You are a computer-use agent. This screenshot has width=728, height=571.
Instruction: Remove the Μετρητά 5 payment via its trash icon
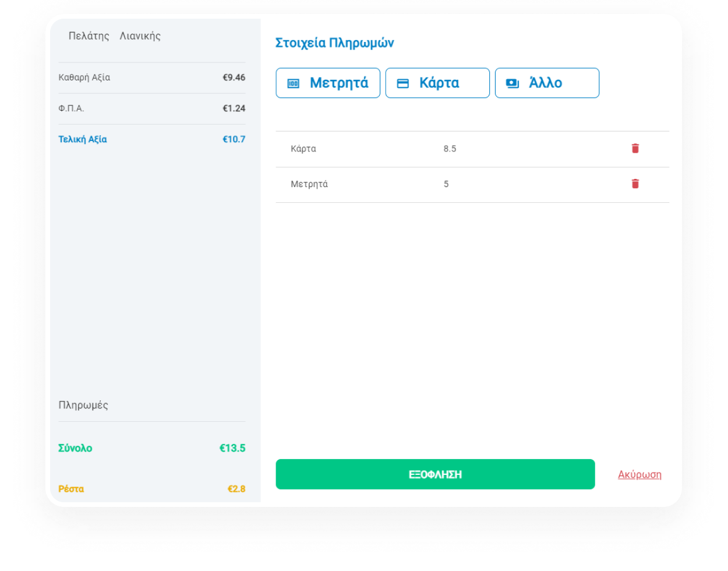tap(635, 184)
